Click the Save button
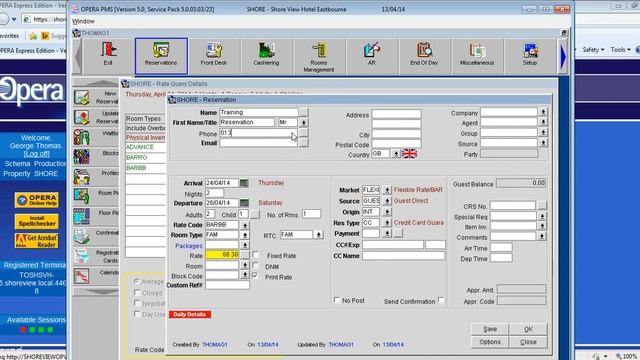This screenshot has width=640, height=360. pos(490,329)
